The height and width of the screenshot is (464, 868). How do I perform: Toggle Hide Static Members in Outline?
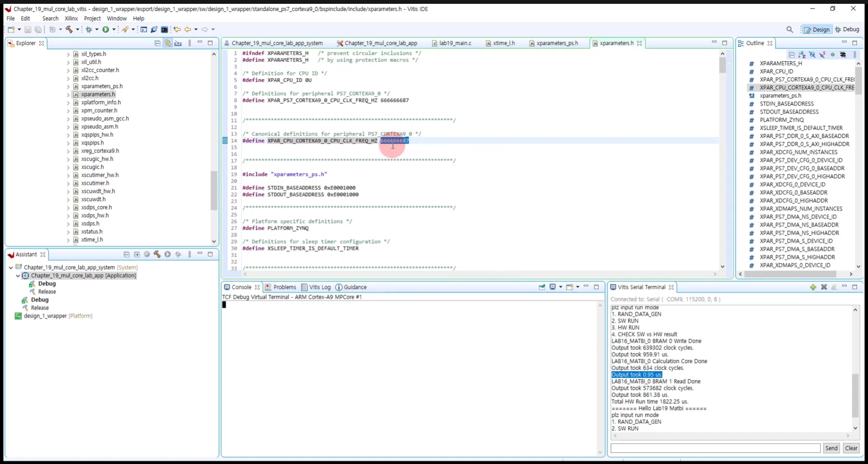tap(822, 55)
